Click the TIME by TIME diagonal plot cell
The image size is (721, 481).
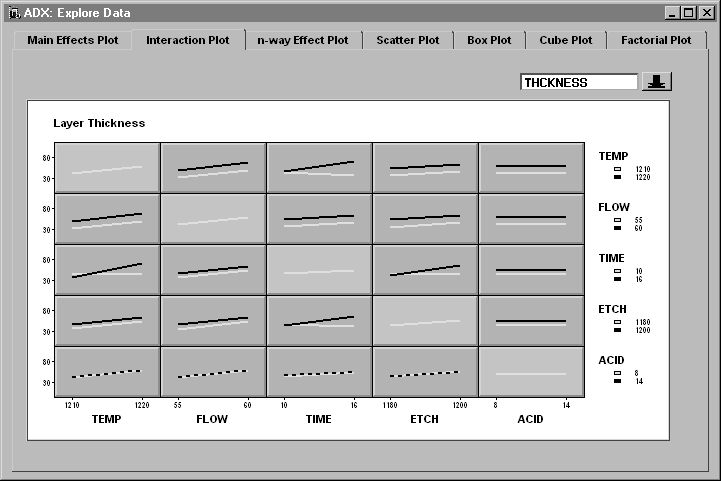(x=319, y=270)
